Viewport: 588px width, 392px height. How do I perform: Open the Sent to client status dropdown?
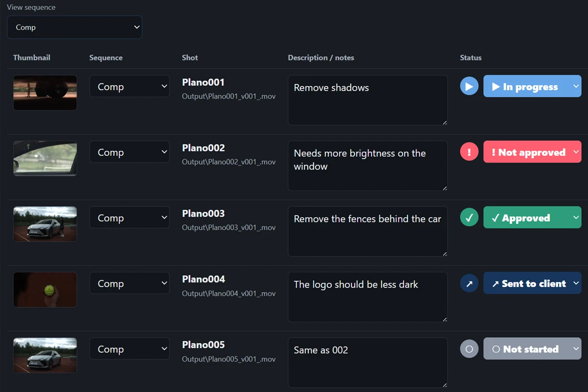tap(532, 283)
